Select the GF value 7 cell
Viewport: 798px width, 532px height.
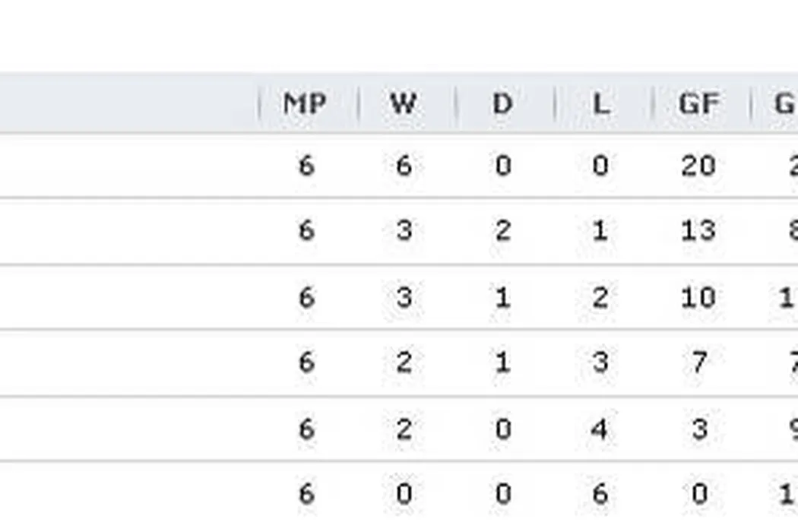point(698,363)
